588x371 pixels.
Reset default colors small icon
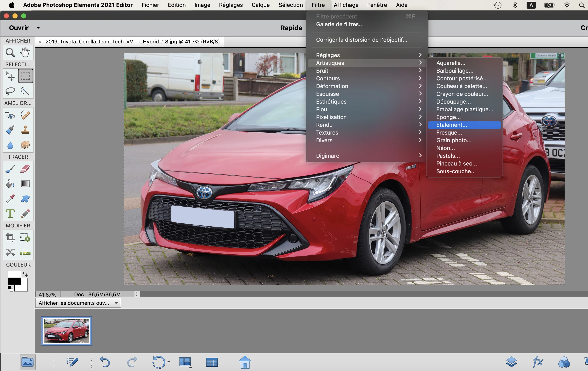(10, 289)
